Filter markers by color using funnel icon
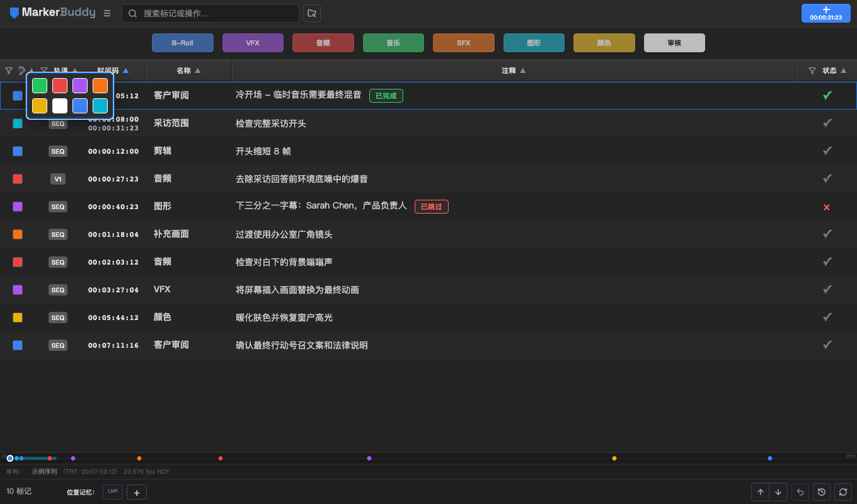Viewport: 857px width, 504px height. click(9, 71)
